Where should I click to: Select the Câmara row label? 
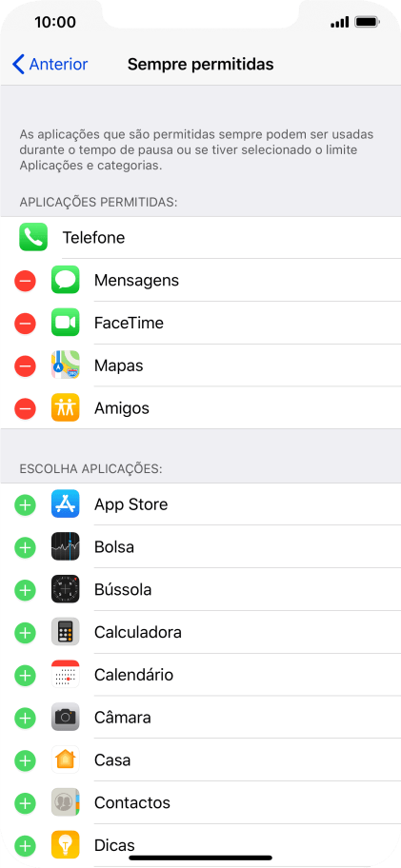[x=123, y=718]
